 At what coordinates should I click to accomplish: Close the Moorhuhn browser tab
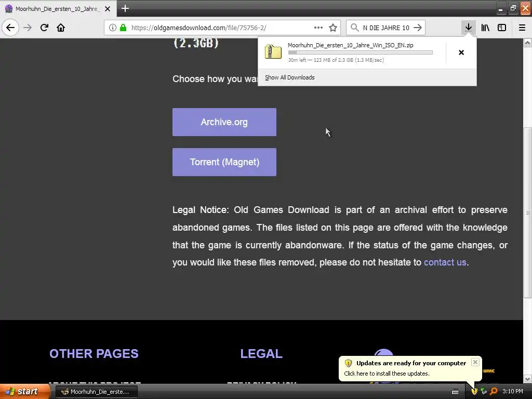tap(108, 9)
